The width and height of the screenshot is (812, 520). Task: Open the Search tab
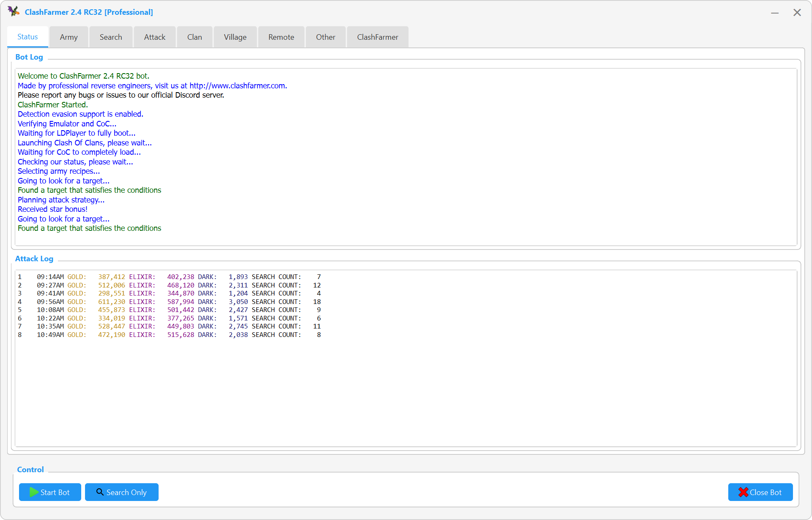[x=111, y=37]
